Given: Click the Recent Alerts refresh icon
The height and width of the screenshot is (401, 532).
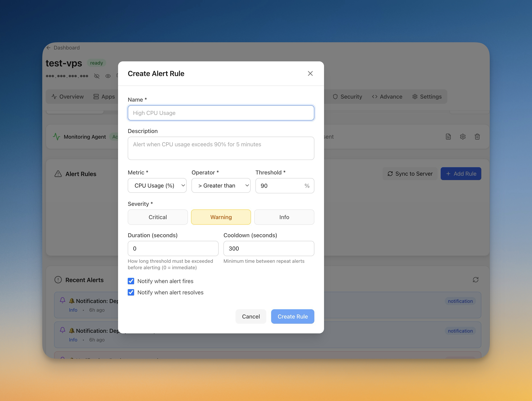Looking at the screenshot, I should pyautogui.click(x=475, y=280).
